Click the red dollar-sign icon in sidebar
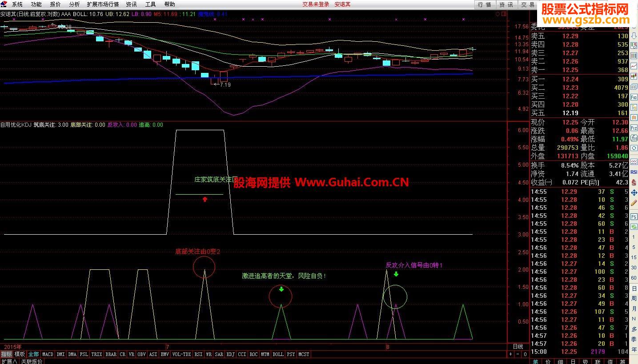This screenshot has height=364, width=638. tap(634, 182)
